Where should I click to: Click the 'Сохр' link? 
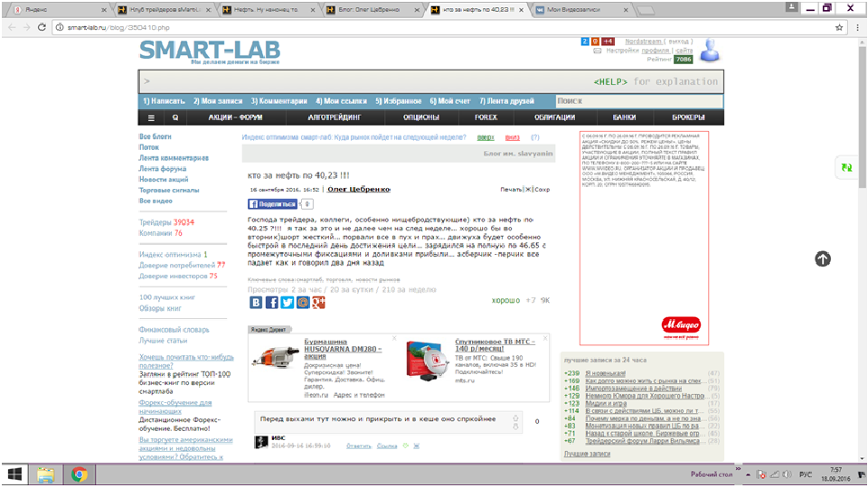click(542, 189)
